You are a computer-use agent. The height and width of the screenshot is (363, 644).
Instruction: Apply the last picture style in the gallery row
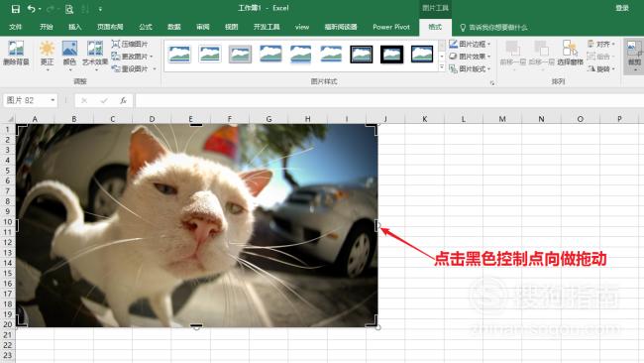422,54
